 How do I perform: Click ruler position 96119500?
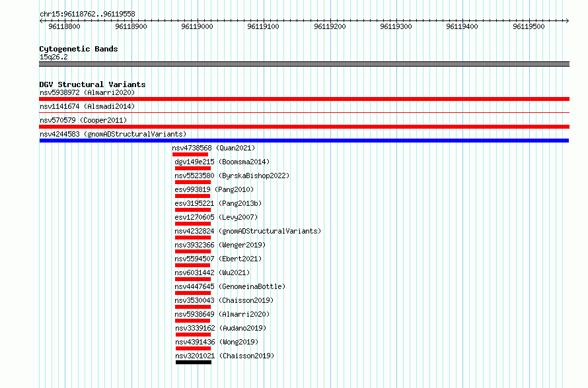point(529,26)
